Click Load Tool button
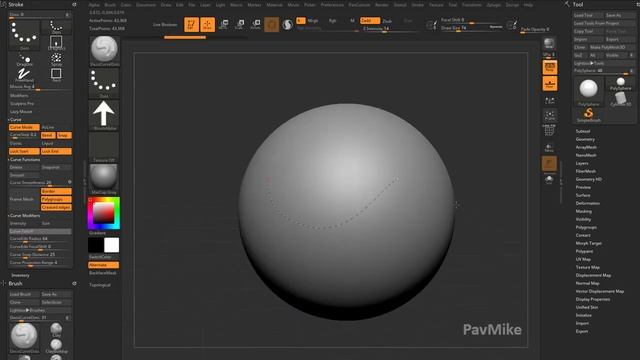Screen dimensions: 640x360 (588, 15)
